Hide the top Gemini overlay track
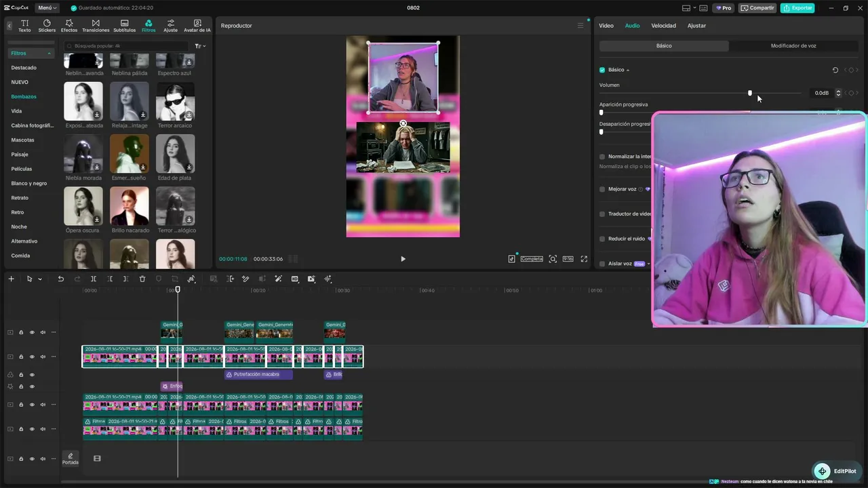The image size is (868, 488). point(32,332)
